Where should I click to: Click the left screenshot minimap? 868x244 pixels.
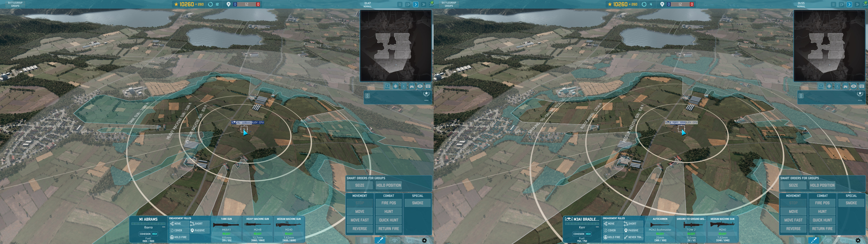[396, 46]
